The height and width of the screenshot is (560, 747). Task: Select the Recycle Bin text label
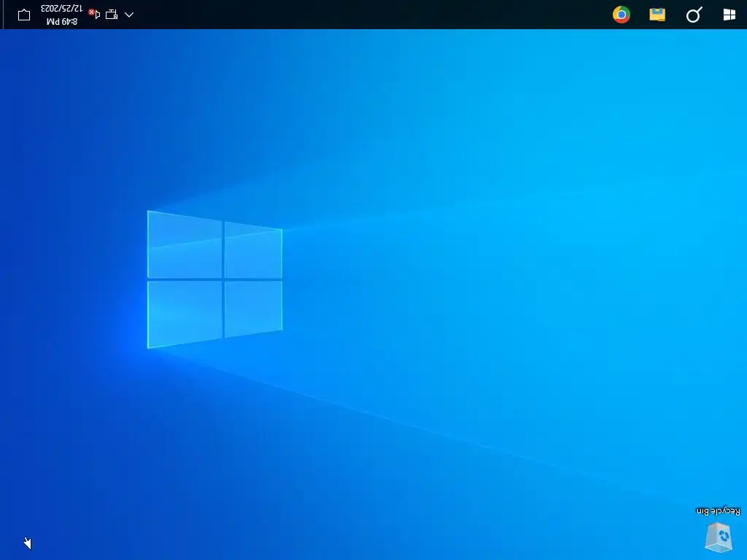tap(719, 511)
